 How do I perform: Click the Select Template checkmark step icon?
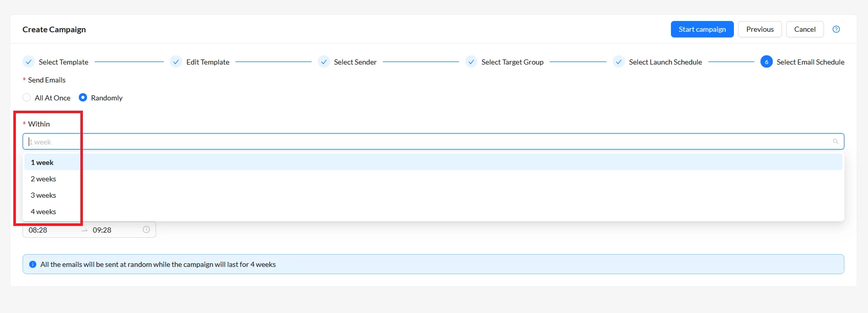[29, 62]
